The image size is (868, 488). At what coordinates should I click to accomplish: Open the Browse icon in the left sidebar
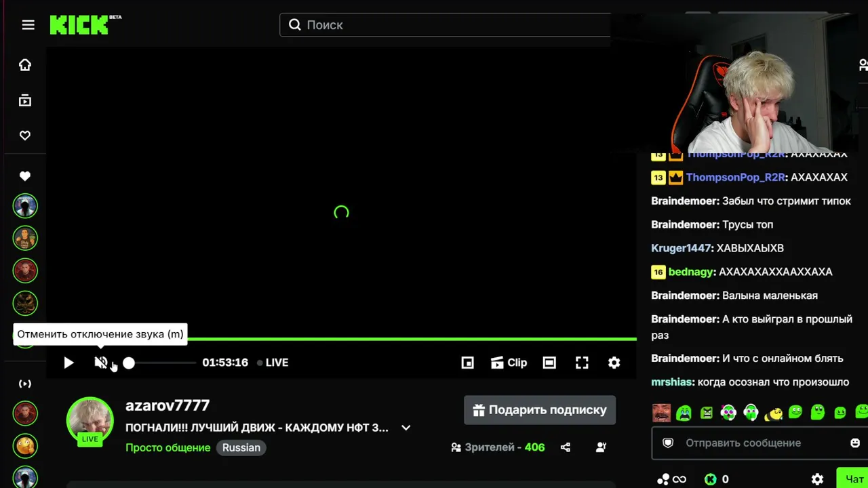[25, 100]
